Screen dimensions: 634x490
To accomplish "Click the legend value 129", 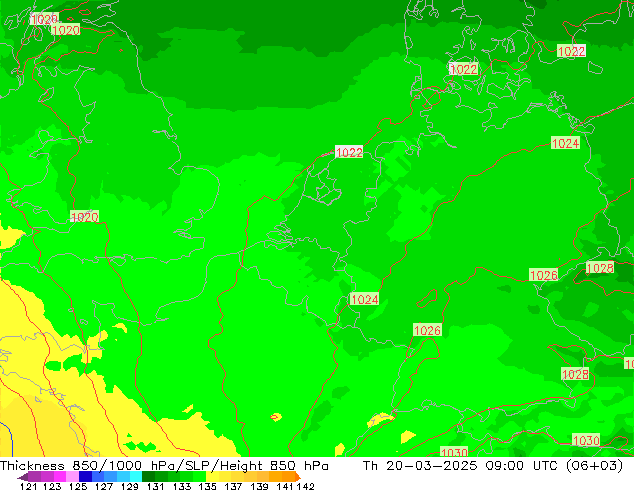I will 129,486.
